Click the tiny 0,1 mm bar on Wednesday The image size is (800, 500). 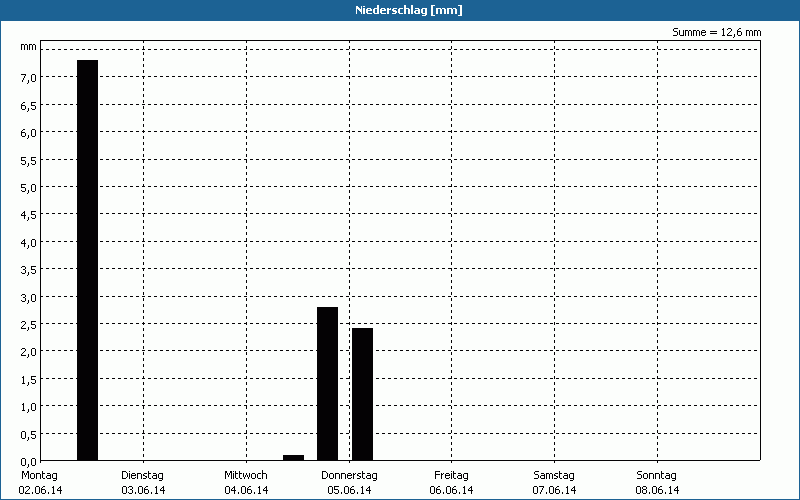[x=293, y=458]
